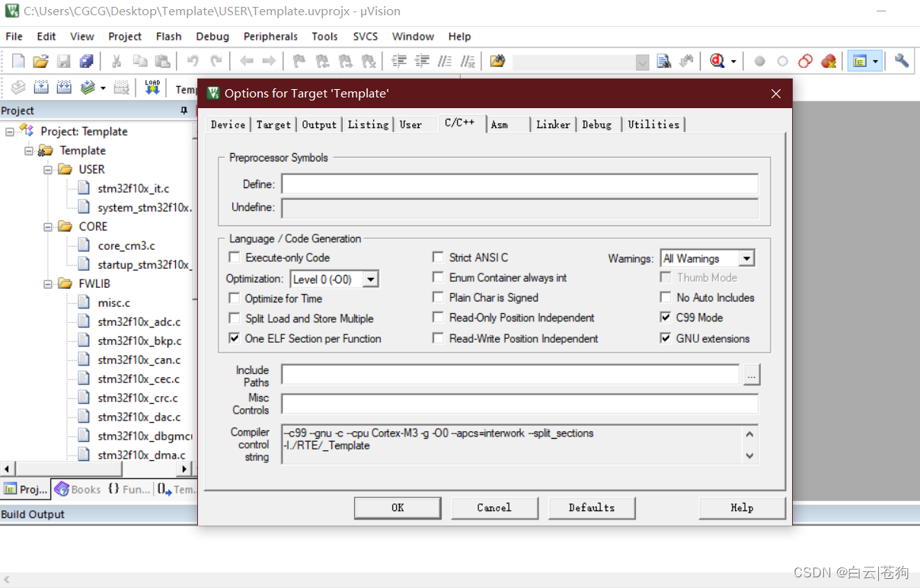Screen dimensions: 920x588
Task: Click the Include Paths browse button
Action: coord(752,375)
